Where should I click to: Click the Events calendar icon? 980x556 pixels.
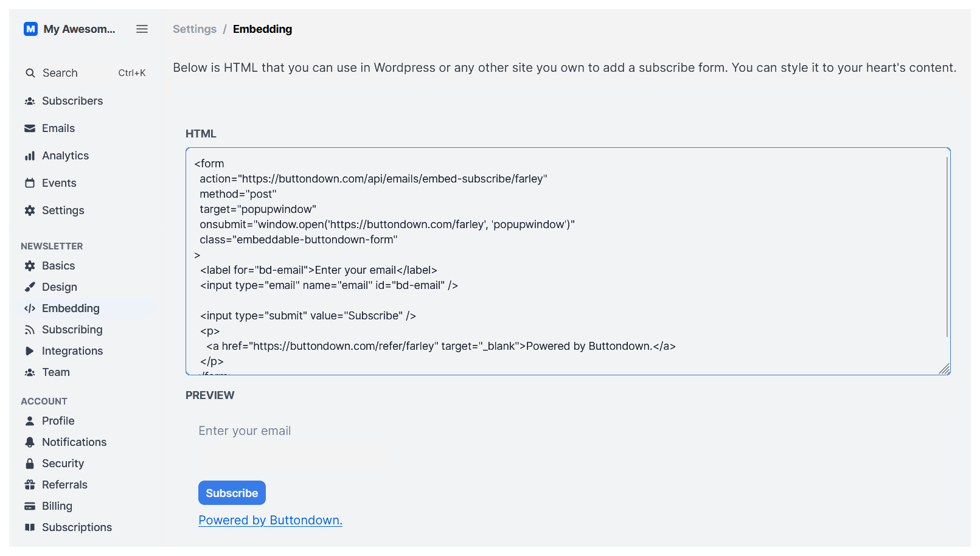(30, 183)
